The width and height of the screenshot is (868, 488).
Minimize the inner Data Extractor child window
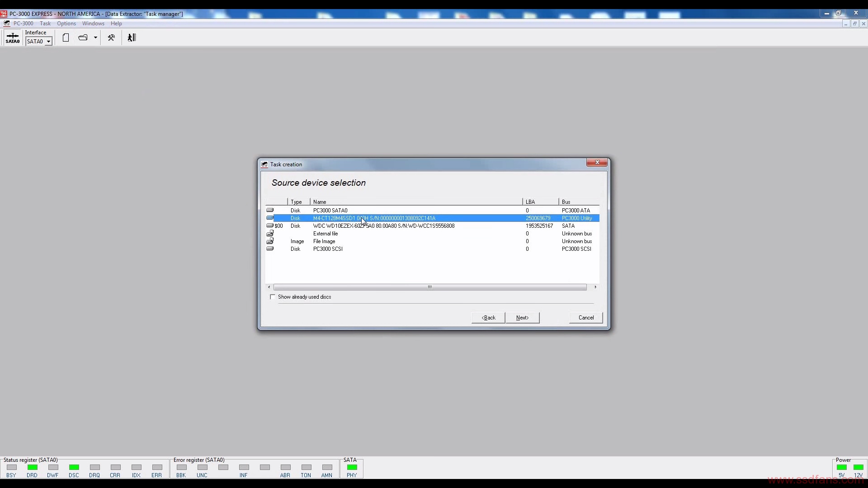pyautogui.click(x=845, y=24)
